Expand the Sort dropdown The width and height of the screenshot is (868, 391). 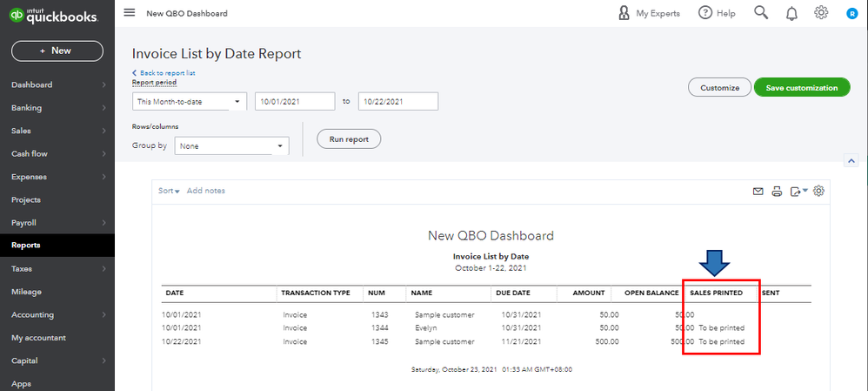(169, 191)
